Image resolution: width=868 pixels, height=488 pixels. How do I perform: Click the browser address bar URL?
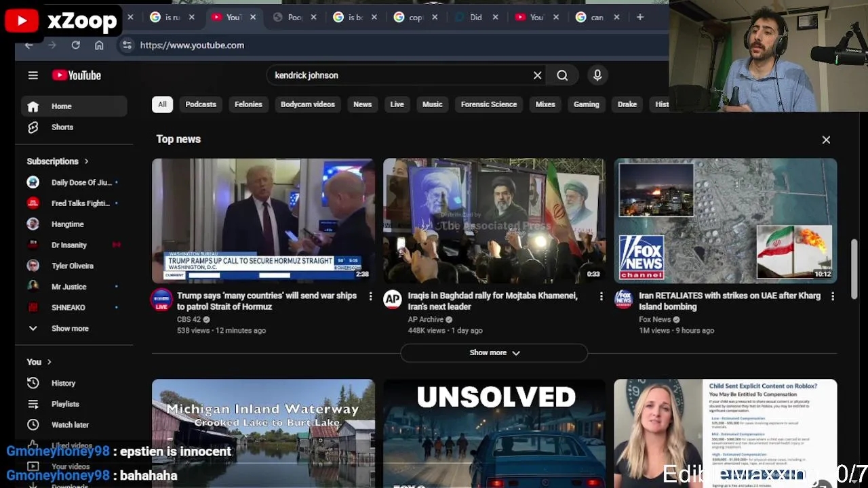(x=192, y=45)
